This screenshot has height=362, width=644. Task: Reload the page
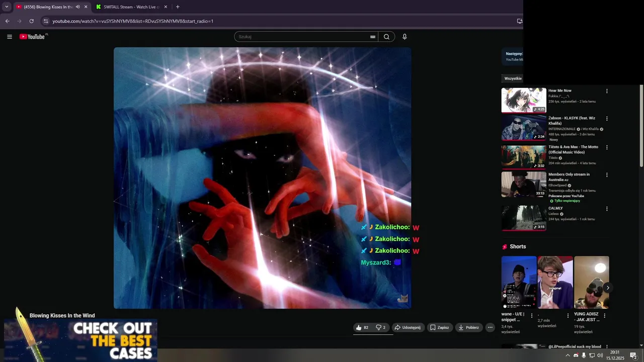point(31,21)
